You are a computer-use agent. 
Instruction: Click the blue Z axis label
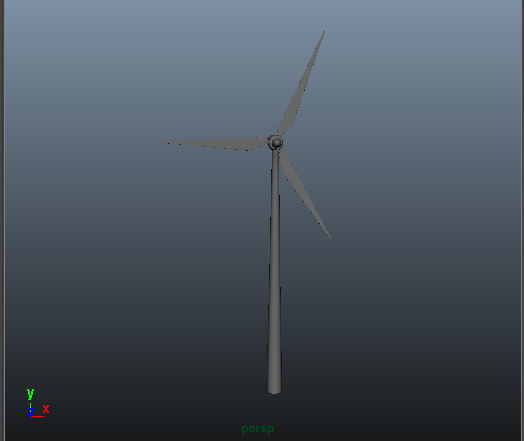click(x=31, y=411)
